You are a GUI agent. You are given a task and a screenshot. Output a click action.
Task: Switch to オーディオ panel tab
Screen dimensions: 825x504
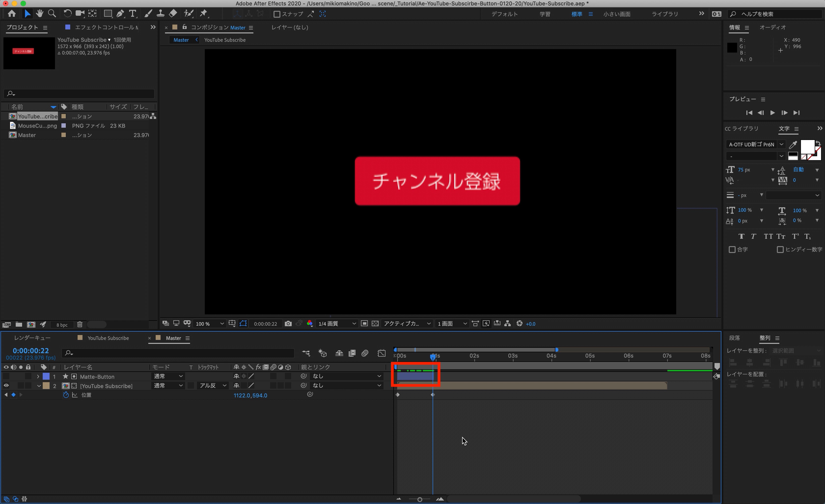click(772, 28)
